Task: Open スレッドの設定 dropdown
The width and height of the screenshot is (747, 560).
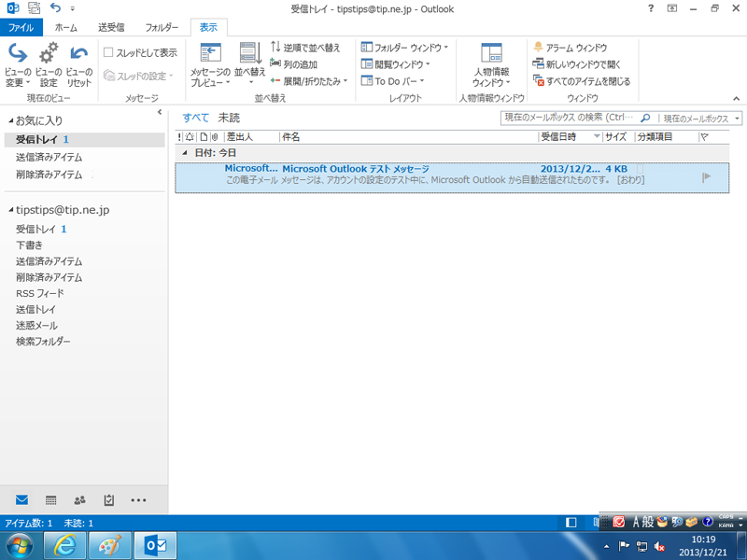Action: [x=138, y=76]
